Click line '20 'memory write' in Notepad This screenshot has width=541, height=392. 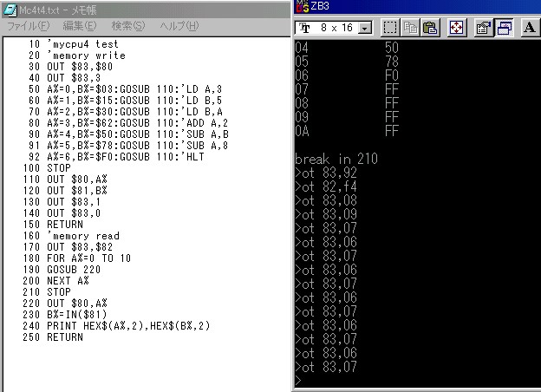point(77,56)
